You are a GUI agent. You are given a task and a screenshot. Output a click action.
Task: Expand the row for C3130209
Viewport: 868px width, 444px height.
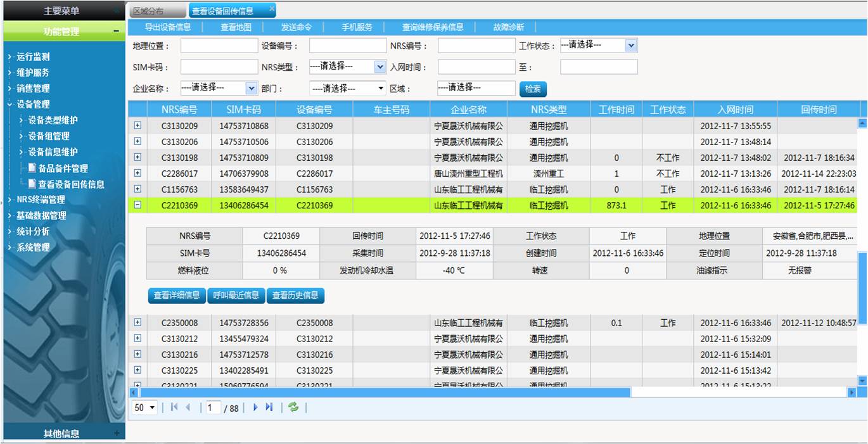point(137,125)
